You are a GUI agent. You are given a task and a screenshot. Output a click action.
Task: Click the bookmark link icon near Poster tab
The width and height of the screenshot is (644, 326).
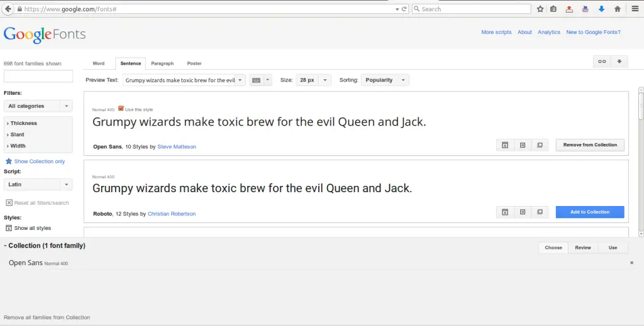[x=602, y=62]
